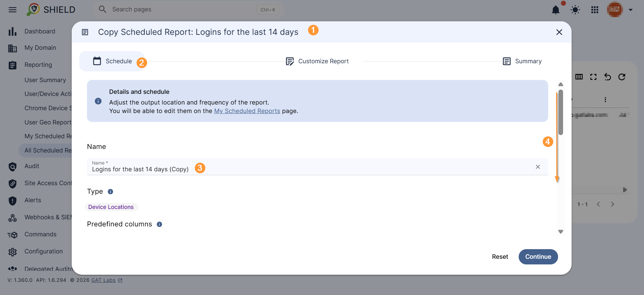Open the hamburger navigation menu
The width and height of the screenshot is (644, 295).
[x=12, y=10]
